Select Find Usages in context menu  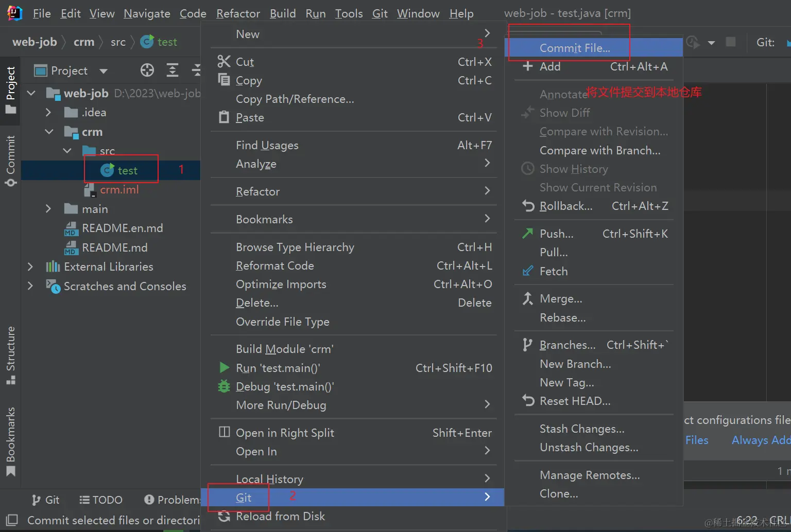point(353,145)
